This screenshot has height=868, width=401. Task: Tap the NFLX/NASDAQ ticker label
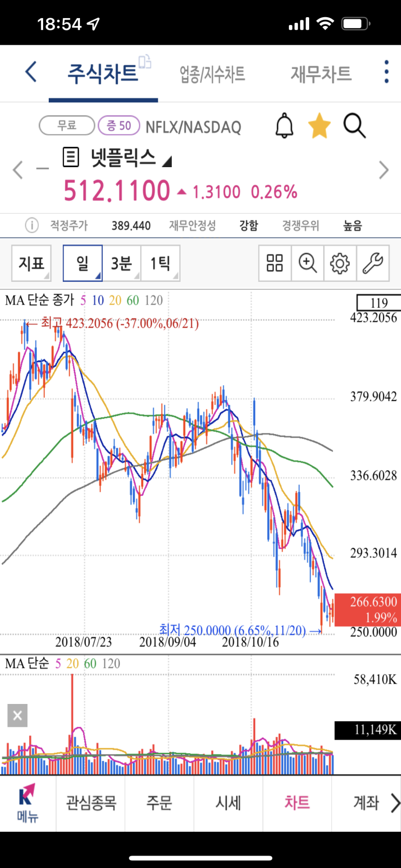pyautogui.click(x=193, y=127)
